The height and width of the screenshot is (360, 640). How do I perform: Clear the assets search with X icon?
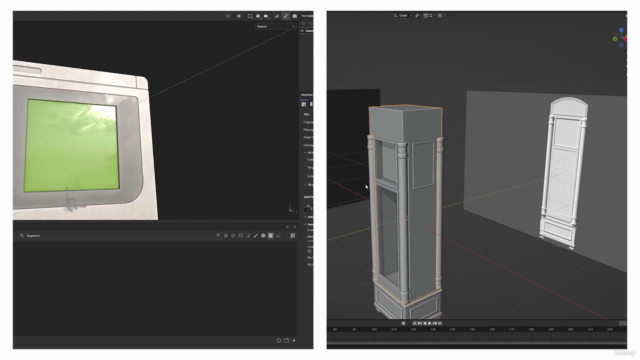coord(218,235)
